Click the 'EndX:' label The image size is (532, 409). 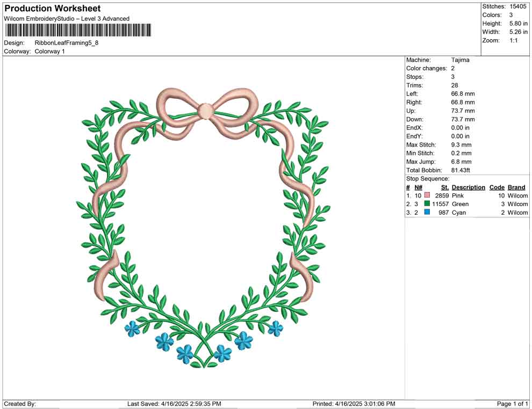(x=414, y=128)
